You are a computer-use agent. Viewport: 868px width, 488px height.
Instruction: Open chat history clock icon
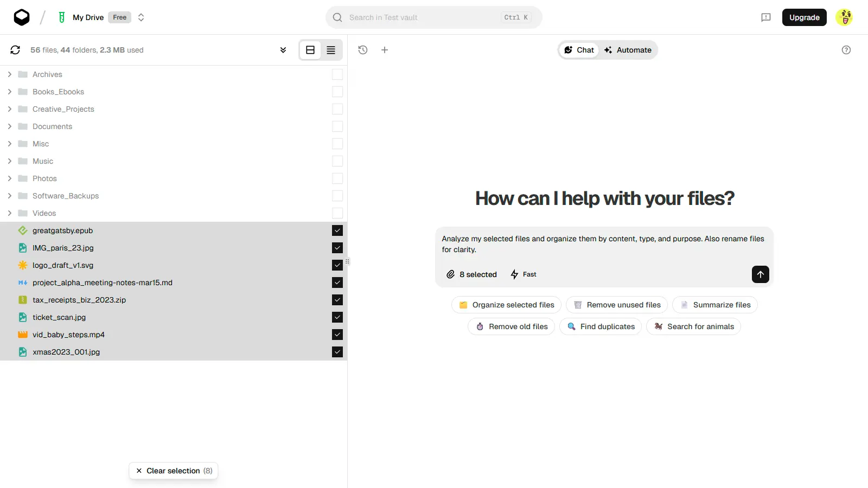point(363,50)
